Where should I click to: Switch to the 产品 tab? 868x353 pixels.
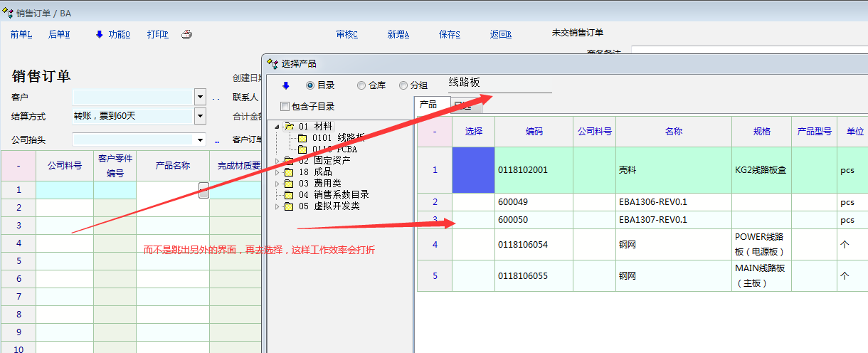pos(428,105)
